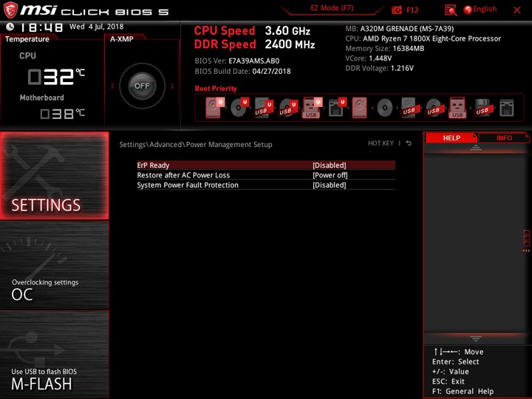Click the BIOS Ver E7A39AMS.AB0 text

(x=237, y=61)
